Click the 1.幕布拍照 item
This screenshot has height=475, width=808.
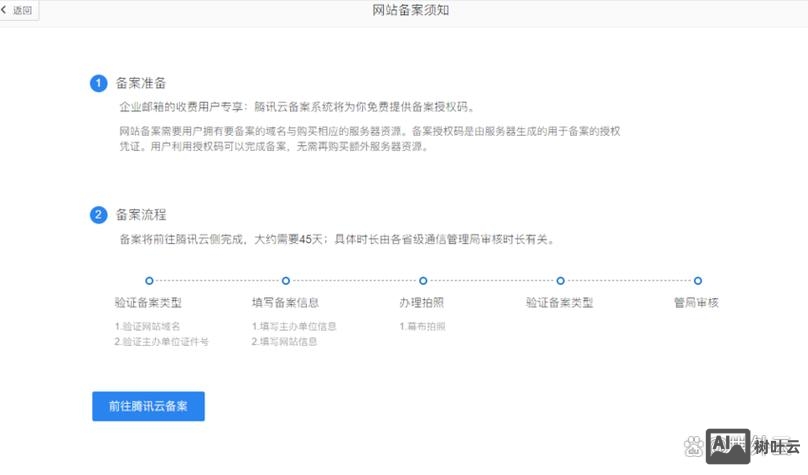[422, 326]
